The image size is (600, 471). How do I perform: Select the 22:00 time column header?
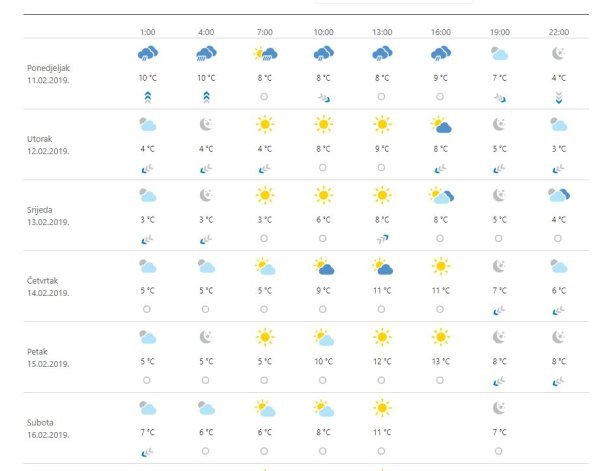point(558,30)
